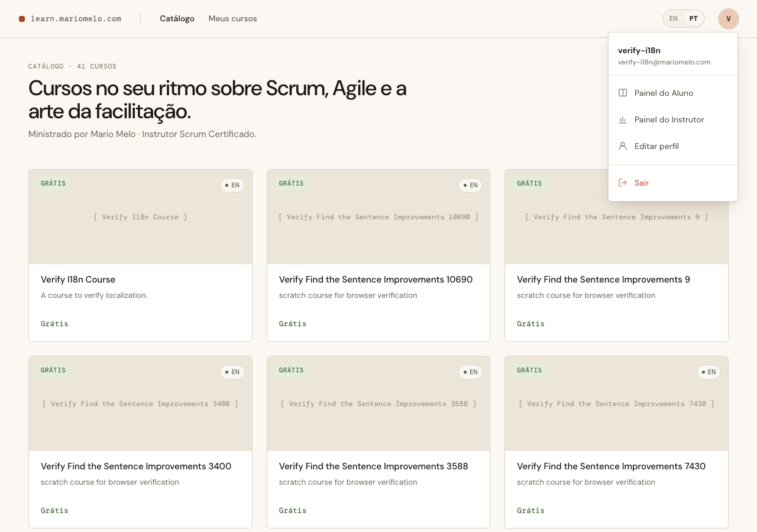
Task: Click the verify-i18n@mariomelo.com email text
Action: (x=664, y=62)
